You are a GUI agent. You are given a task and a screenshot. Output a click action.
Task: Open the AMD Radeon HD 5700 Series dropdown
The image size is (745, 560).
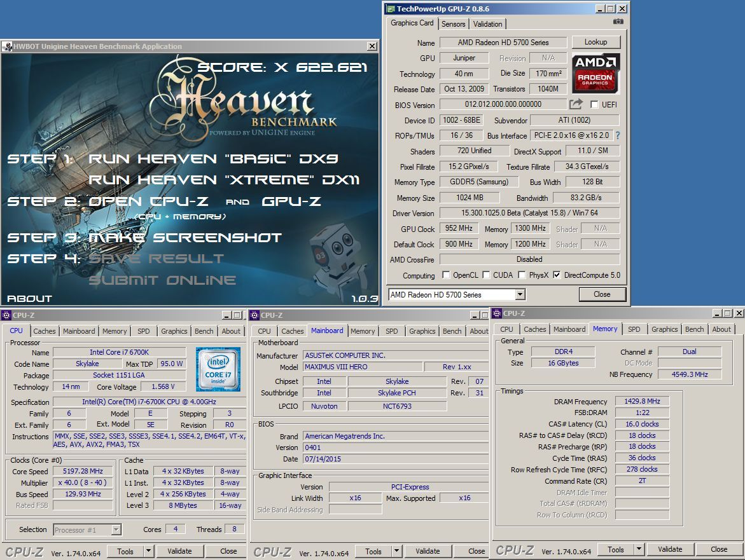coord(520,295)
